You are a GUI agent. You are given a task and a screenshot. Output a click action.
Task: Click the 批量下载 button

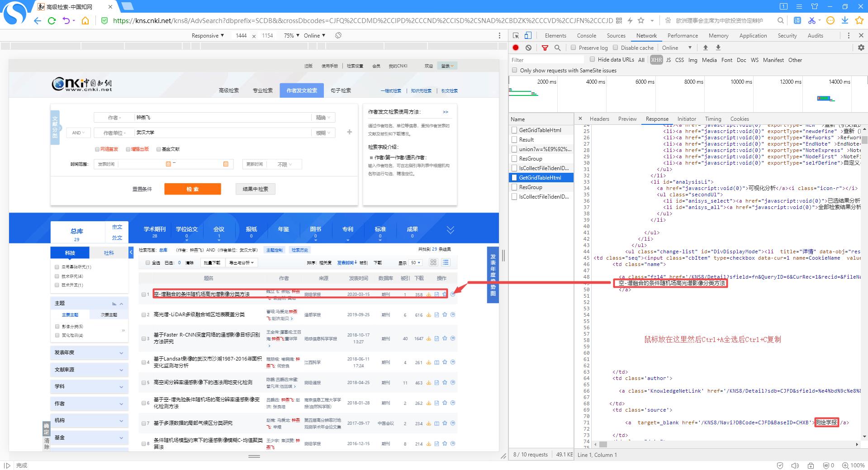(212, 262)
